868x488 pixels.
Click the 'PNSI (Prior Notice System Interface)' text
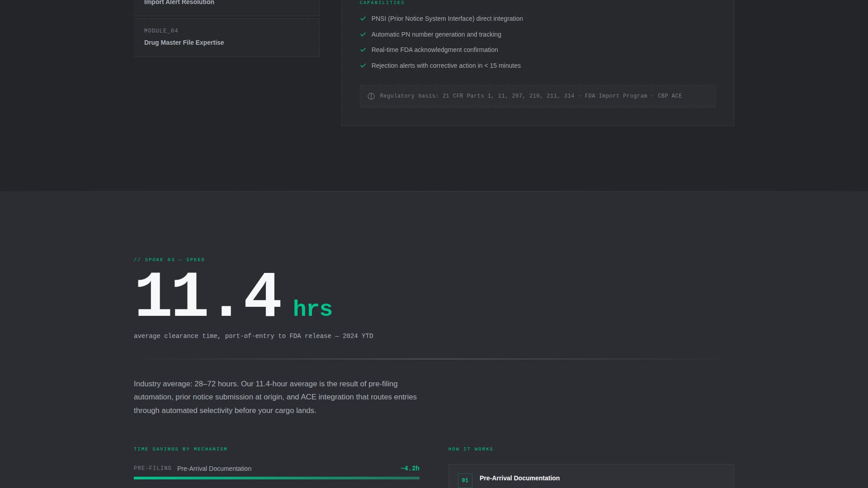(447, 19)
